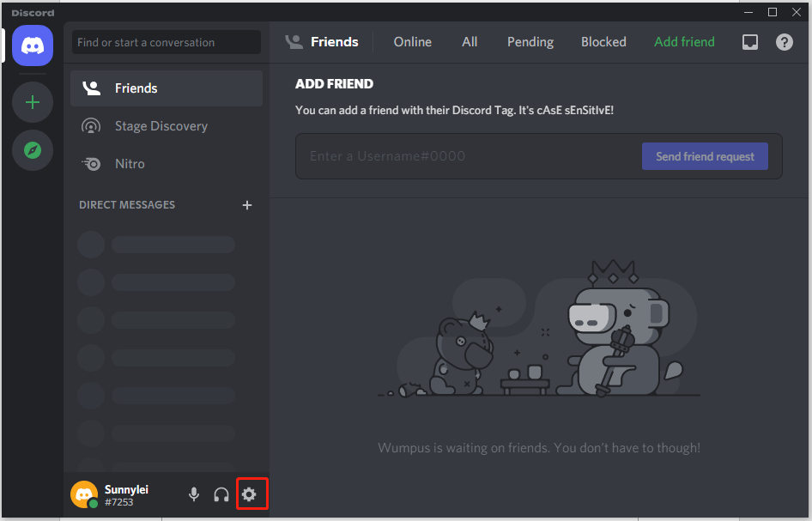Deafen audio with the headphones icon
Image resolution: width=812 pixels, height=521 pixels.
[x=221, y=494]
